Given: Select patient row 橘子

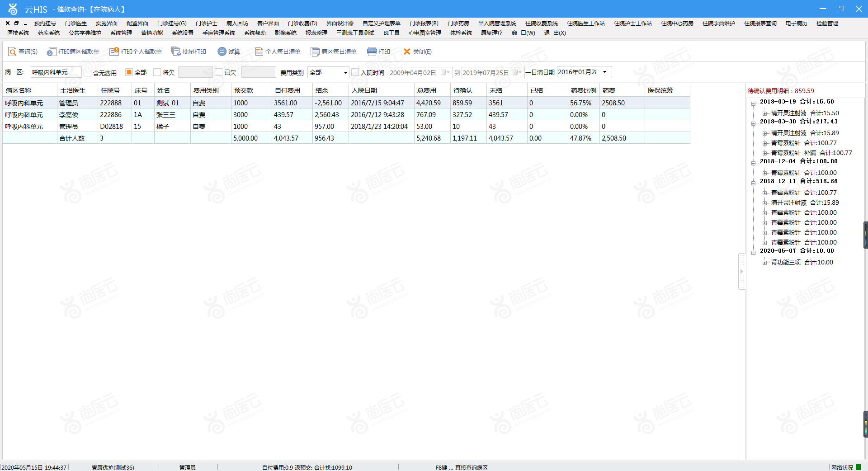Looking at the screenshot, I should click(x=346, y=127).
